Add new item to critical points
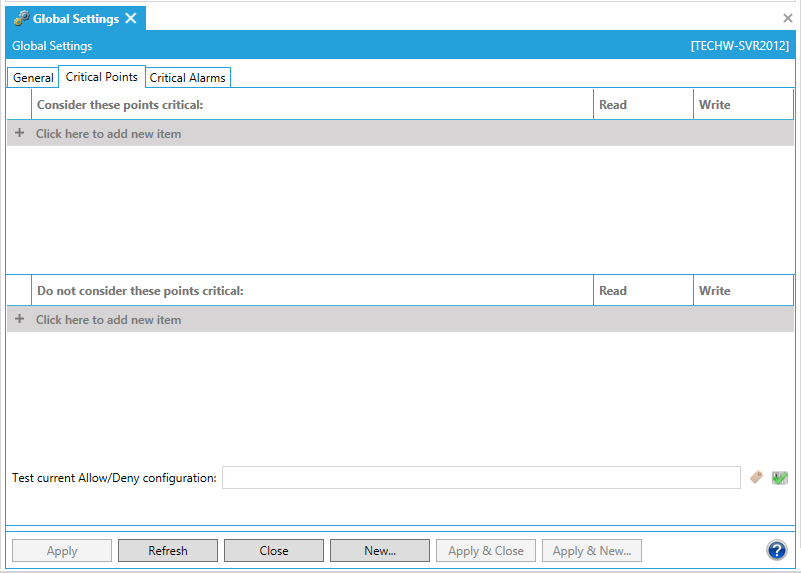The width and height of the screenshot is (801, 573). [108, 134]
